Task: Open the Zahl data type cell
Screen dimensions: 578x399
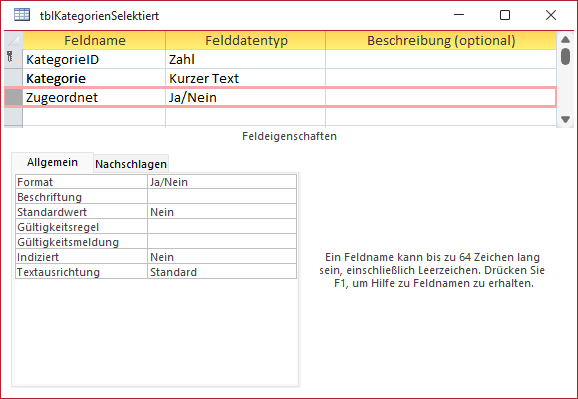Action: (x=246, y=59)
